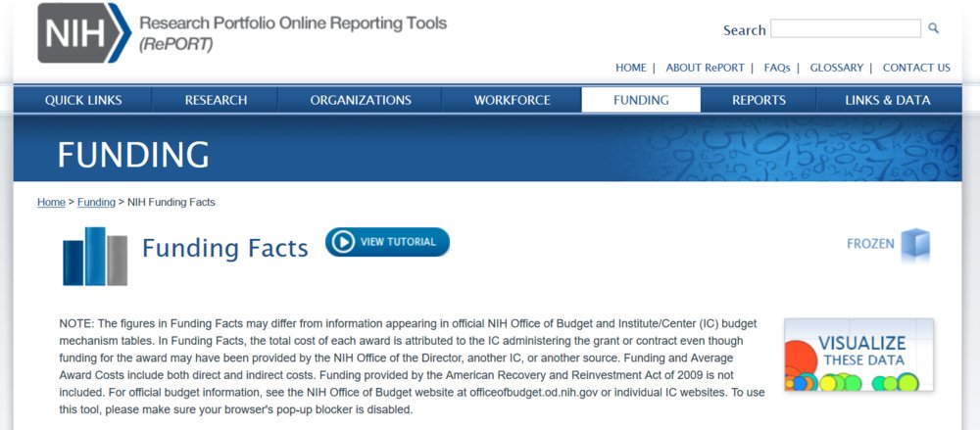
Task: Open the ORGANIZATIONS menu
Action: [361, 100]
